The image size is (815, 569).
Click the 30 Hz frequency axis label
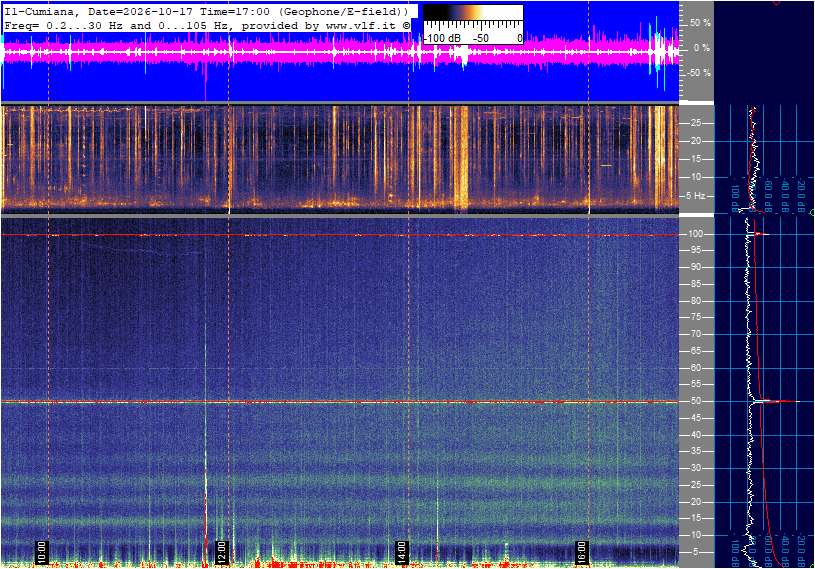(695, 468)
